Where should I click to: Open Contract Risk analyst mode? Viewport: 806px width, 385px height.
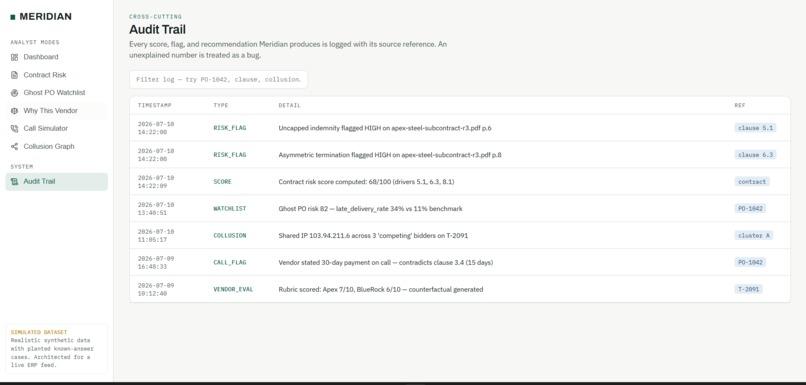pos(57,75)
